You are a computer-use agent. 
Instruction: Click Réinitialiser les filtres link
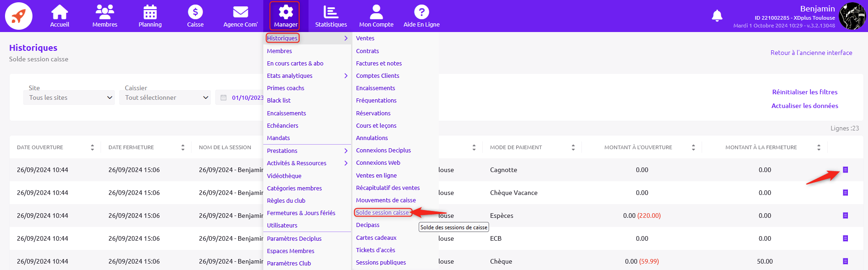click(804, 92)
